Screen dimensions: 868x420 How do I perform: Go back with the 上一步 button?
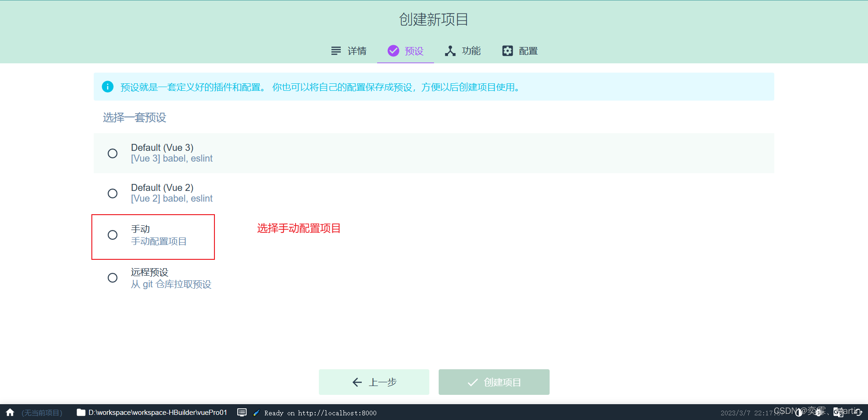[x=374, y=382]
